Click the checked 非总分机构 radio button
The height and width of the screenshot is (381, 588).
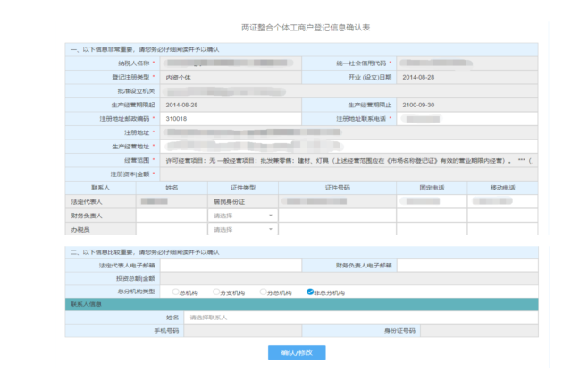pyautogui.click(x=309, y=292)
